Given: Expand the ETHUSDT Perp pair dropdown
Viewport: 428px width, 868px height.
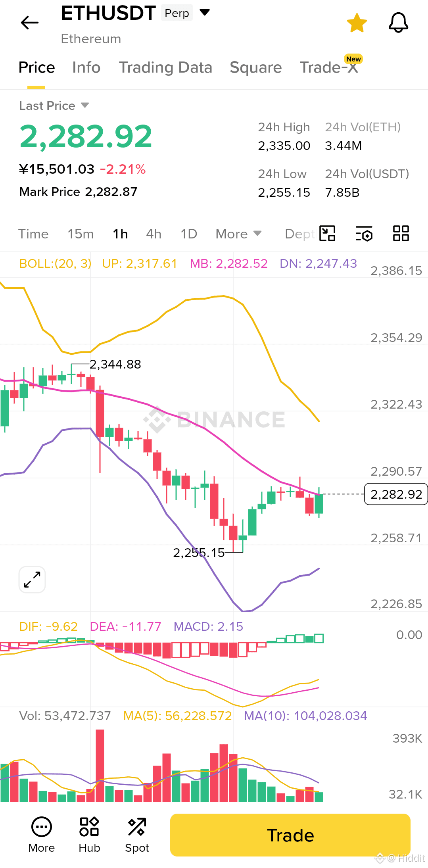Looking at the screenshot, I should [x=205, y=12].
